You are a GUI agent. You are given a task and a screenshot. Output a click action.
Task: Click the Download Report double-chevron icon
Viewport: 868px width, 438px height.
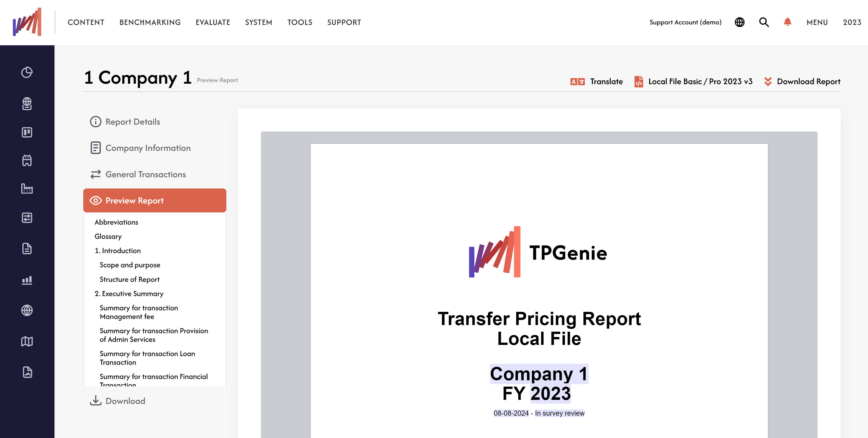coord(768,81)
